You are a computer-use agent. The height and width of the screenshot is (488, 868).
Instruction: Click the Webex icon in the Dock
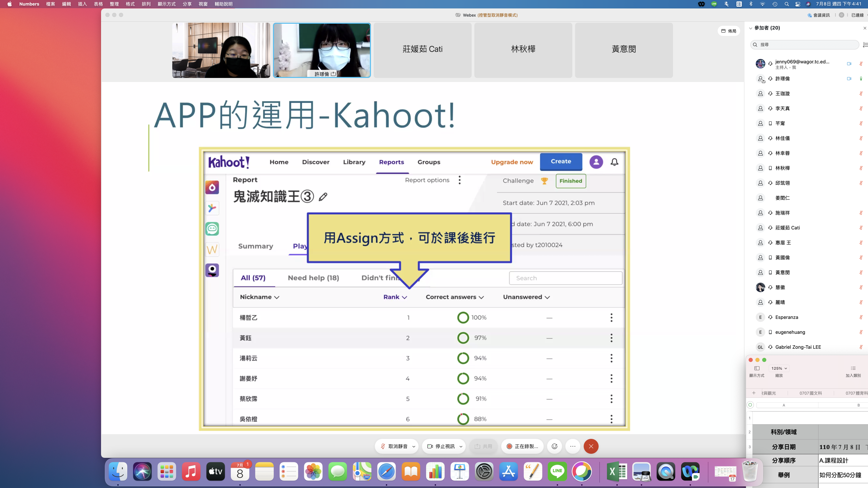coord(690,471)
